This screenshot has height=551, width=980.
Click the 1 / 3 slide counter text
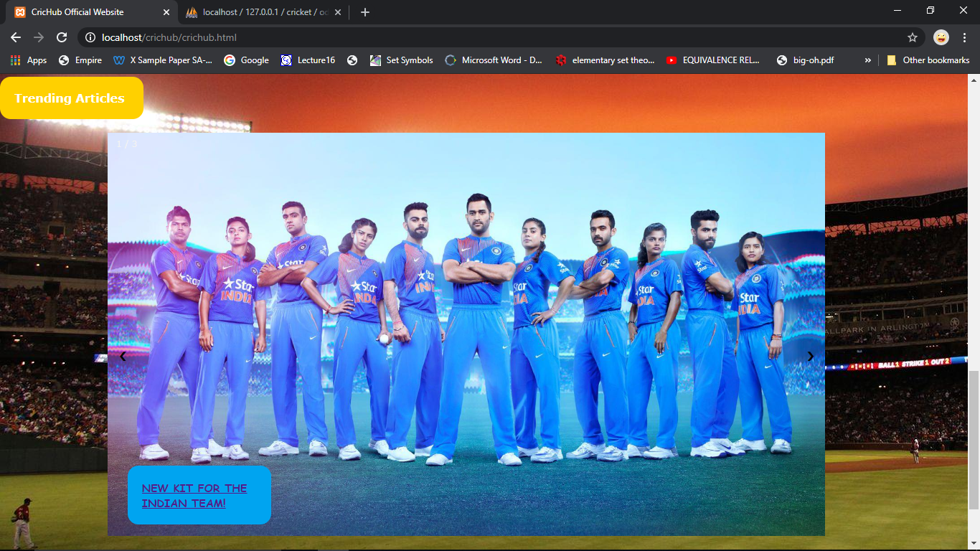pyautogui.click(x=126, y=143)
